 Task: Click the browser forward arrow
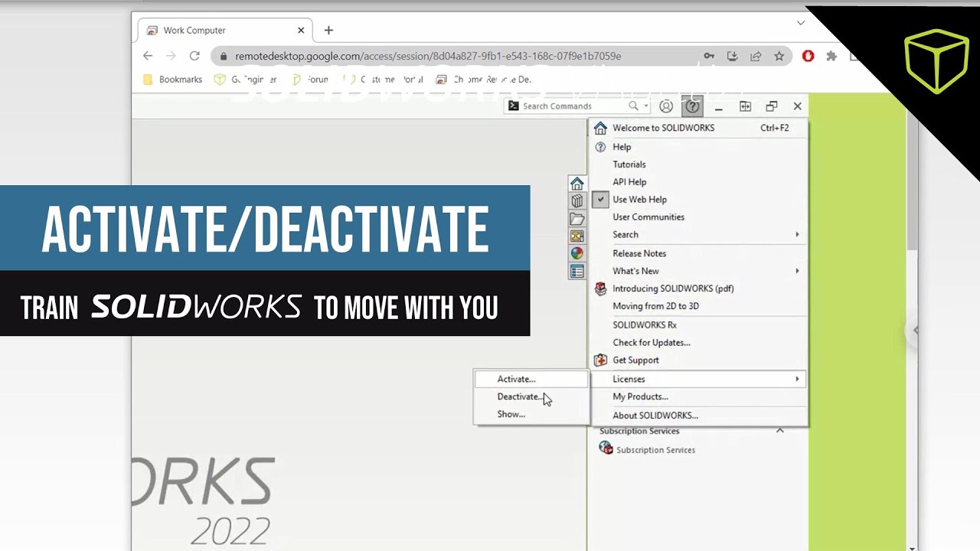[171, 56]
